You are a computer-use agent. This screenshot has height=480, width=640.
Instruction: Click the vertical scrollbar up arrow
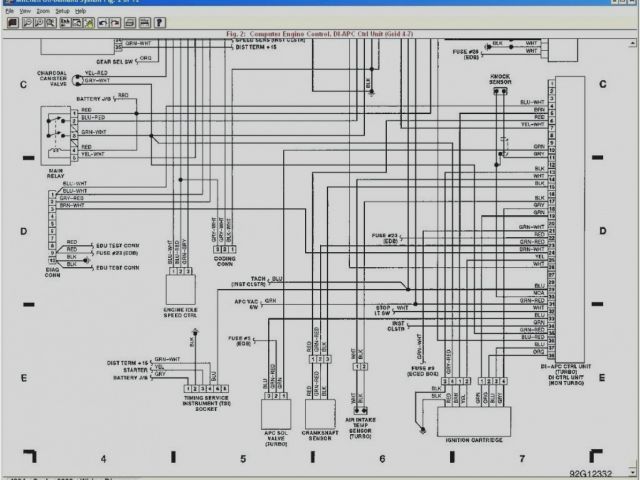tap(634, 38)
